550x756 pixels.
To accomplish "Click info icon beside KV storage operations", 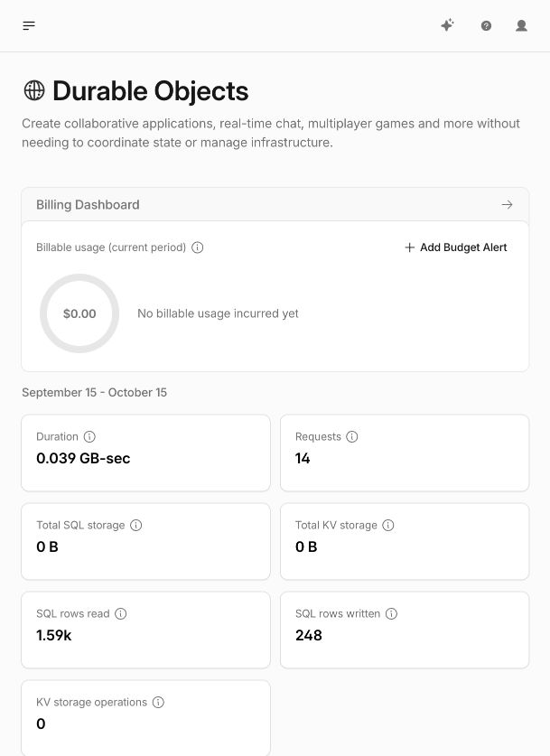I will tap(158, 702).
